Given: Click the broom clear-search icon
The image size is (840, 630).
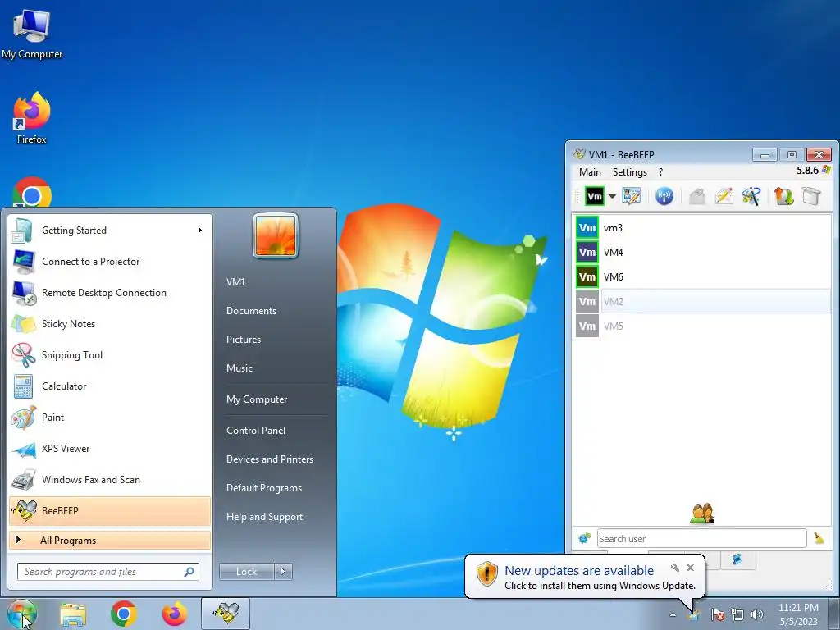Looking at the screenshot, I should (819, 538).
